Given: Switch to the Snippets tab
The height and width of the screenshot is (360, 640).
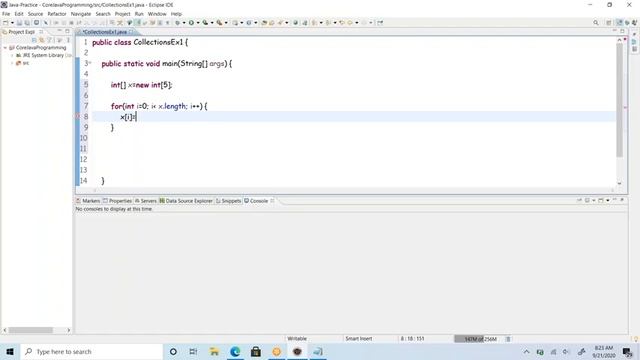Looking at the screenshot, I should coord(229,201).
